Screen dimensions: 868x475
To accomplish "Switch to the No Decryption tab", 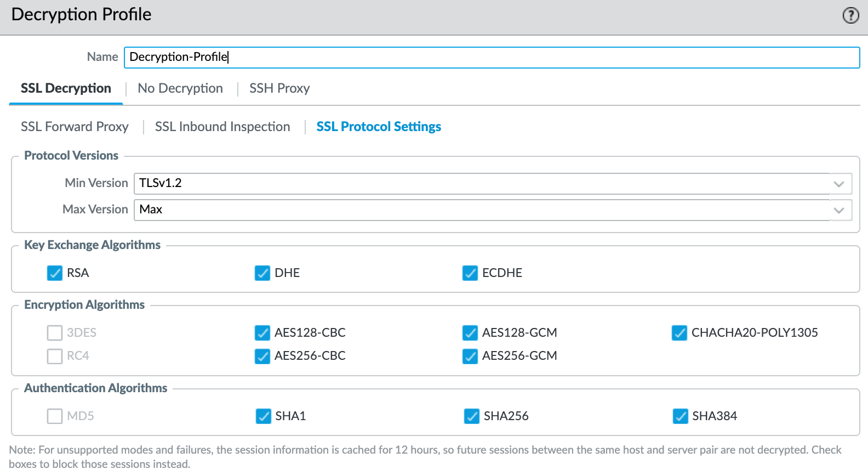I will 180,88.
